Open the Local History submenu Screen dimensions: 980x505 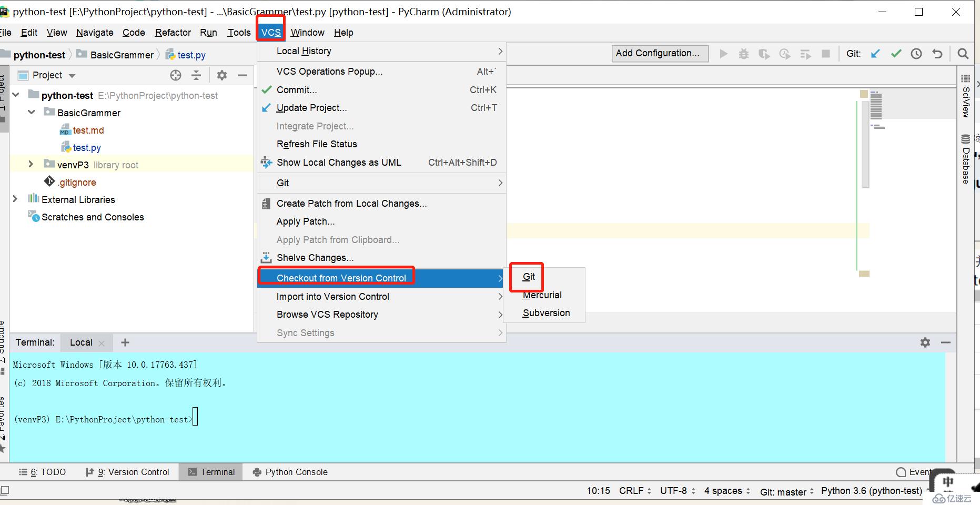coord(381,51)
